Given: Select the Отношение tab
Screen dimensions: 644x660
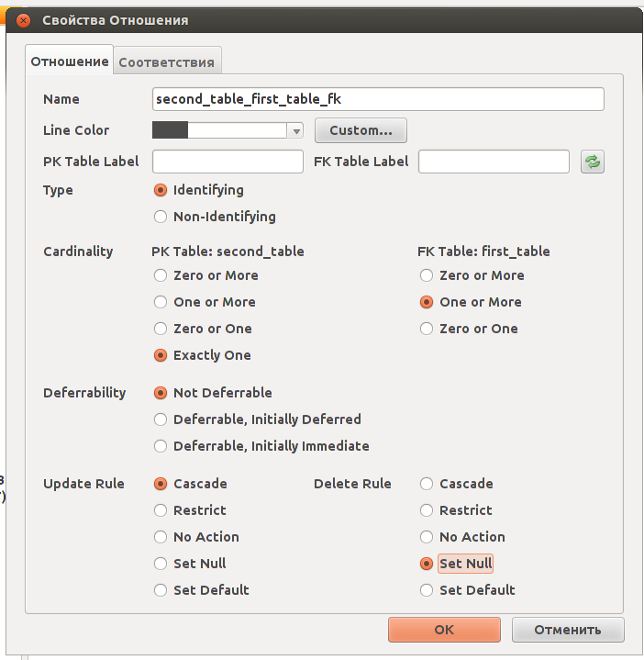Looking at the screenshot, I should (x=70, y=62).
